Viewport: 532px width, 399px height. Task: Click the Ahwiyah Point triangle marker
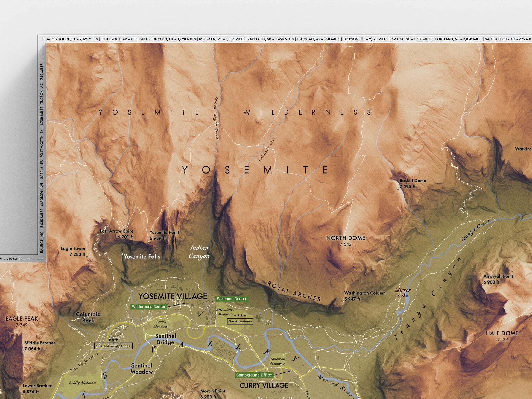coord(482,284)
